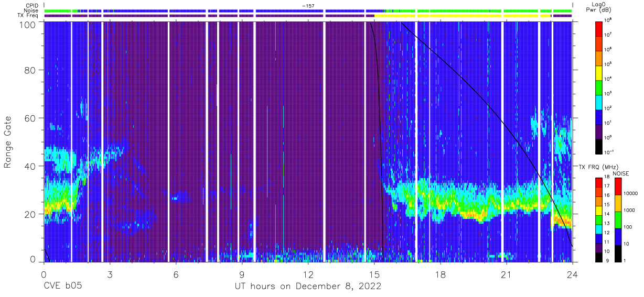Click the green segment of noise colorbar
644x297 pixels.
(x=618, y=221)
